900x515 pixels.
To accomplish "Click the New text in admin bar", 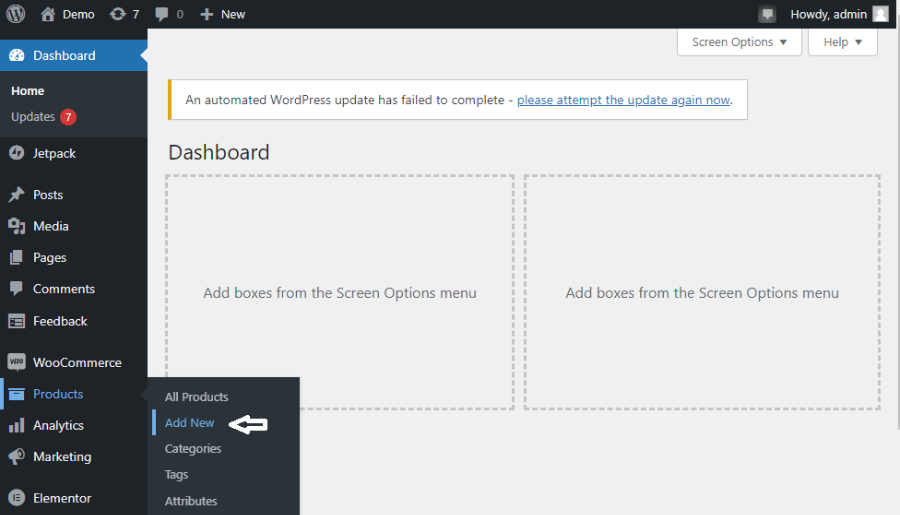I will pyautogui.click(x=233, y=14).
